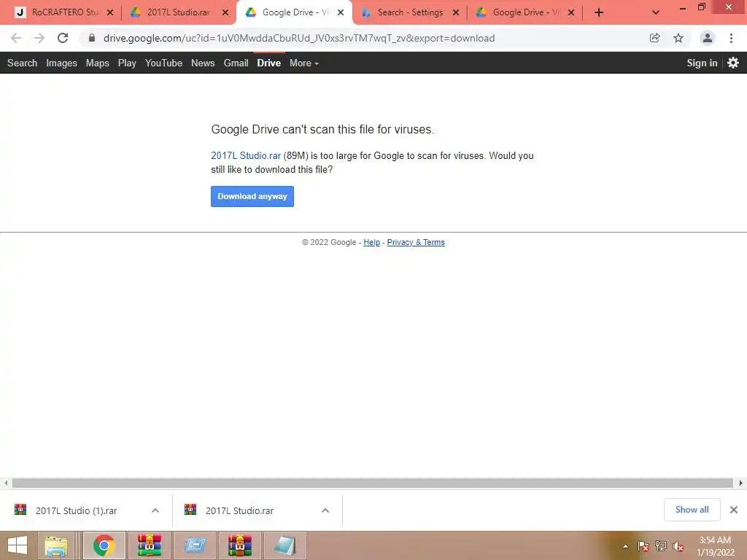Image resolution: width=747 pixels, height=560 pixels.
Task: Click the Download anyway button
Action: click(x=252, y=196)
